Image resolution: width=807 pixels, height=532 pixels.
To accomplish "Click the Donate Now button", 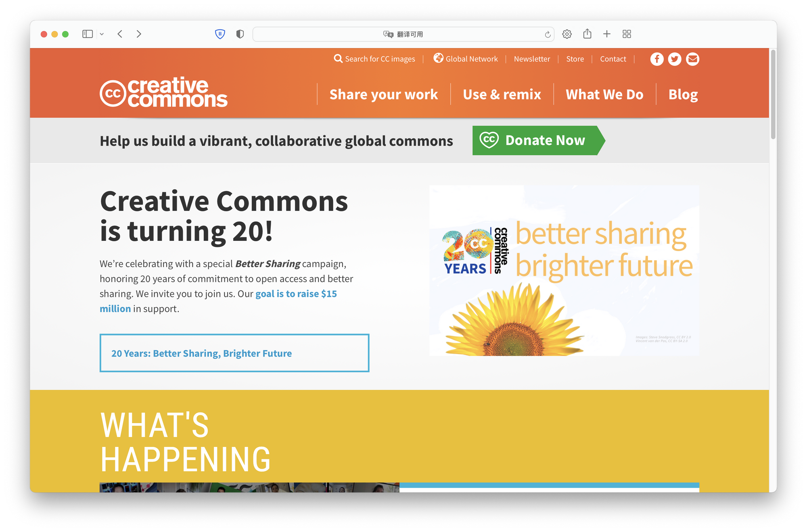I will click(x=539, y=140).
